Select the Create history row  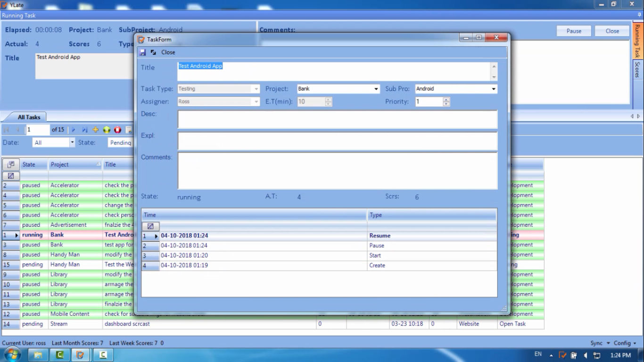[x=319, y=265]
